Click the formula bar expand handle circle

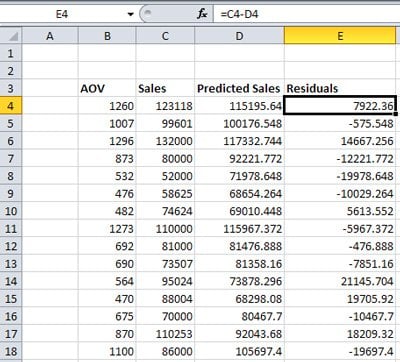pyautogui.click(x=148, y=13)
